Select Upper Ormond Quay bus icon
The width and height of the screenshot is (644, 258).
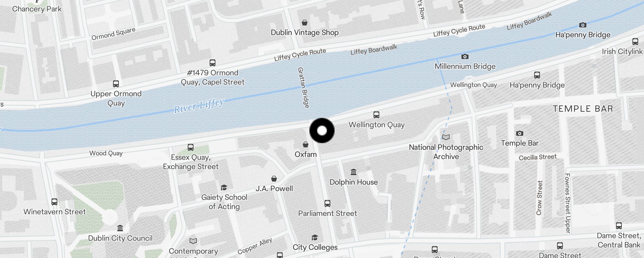[x=116, y=84]
